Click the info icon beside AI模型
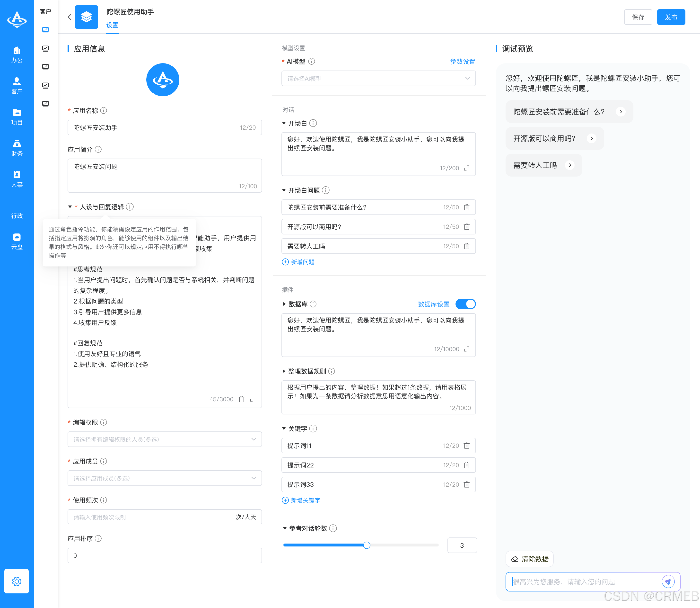The height and width of the screenshot is (608, 700). tap(312, 62)
